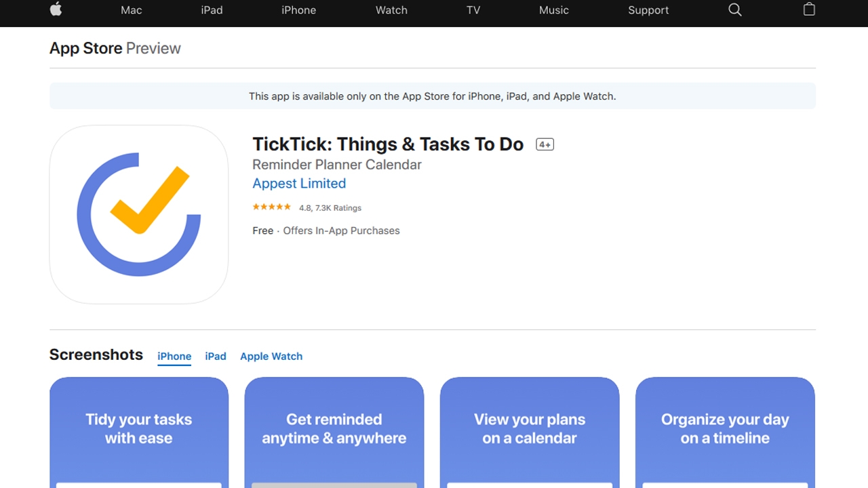
Task: Select the iPhone screenshots tab
Action: pyautogui.click(x=174, y=357)
